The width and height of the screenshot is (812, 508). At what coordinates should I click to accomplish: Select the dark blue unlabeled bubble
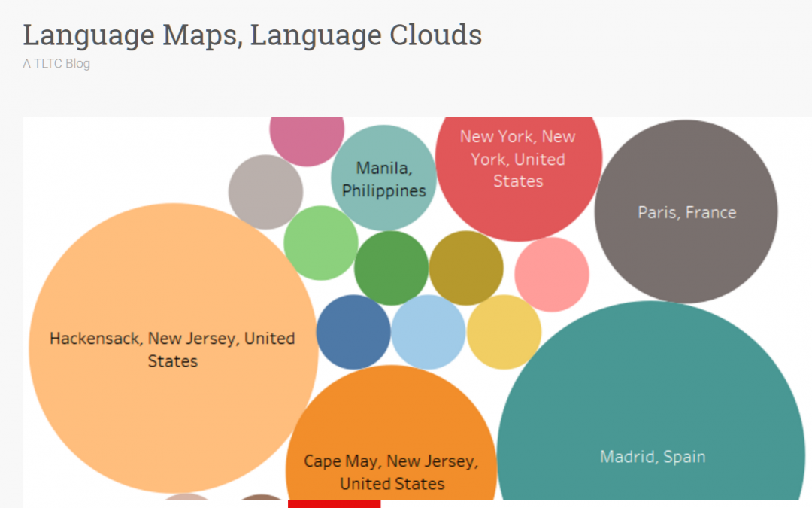[x=353, y=333]
